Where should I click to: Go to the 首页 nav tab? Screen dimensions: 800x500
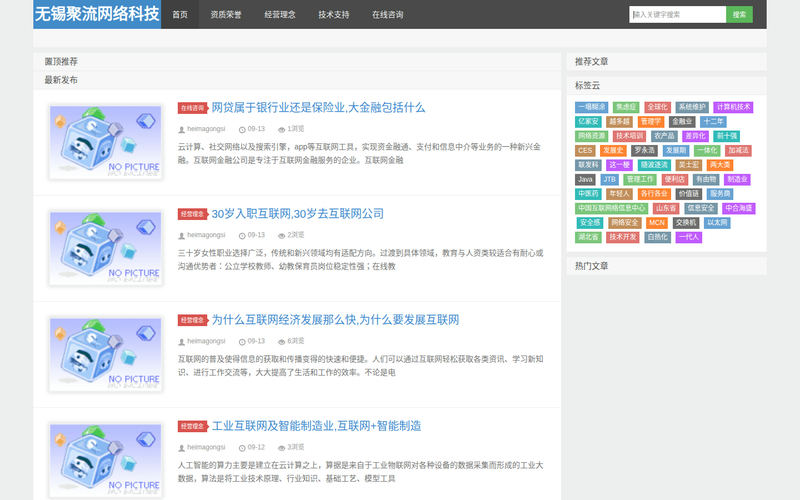point(180,14)
